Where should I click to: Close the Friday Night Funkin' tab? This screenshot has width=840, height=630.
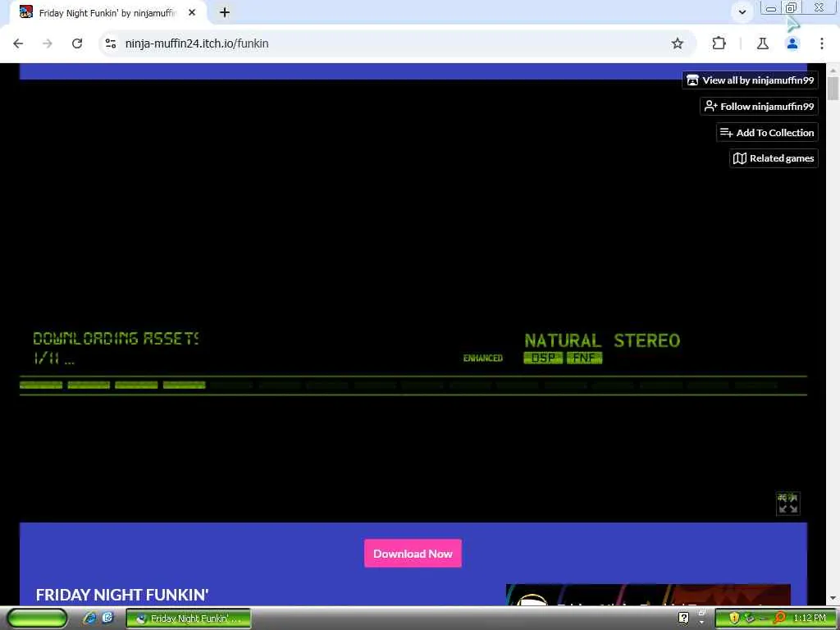192,12
